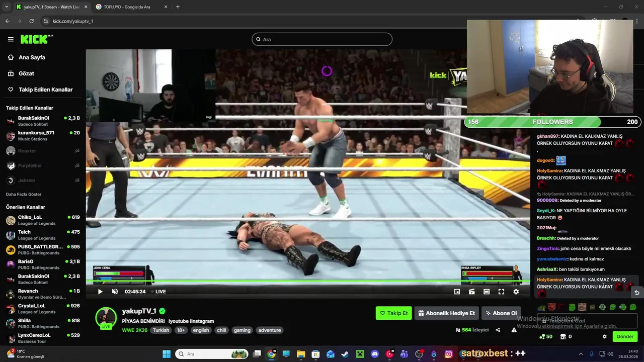Open File Explorer from taskbar
Image resolution: width=644 pixels, height=362 pixels.
click(301, 354)
